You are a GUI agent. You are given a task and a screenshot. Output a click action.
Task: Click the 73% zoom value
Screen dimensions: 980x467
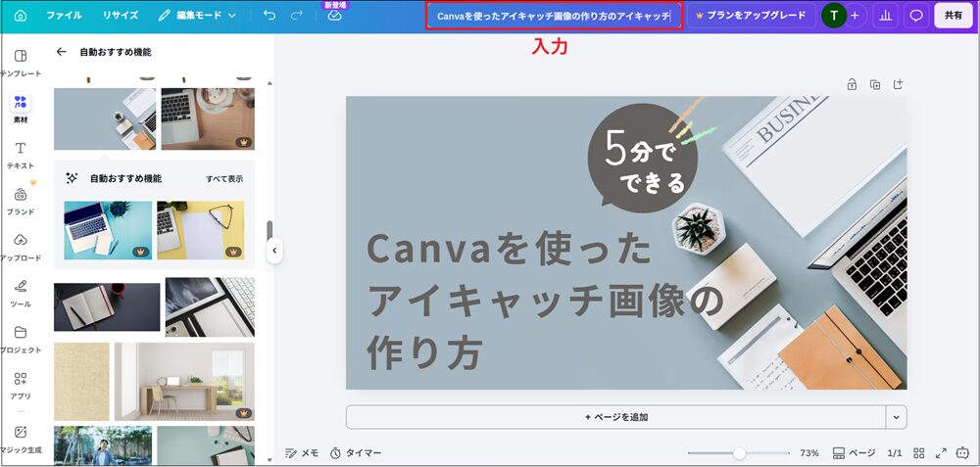point(808,453)
